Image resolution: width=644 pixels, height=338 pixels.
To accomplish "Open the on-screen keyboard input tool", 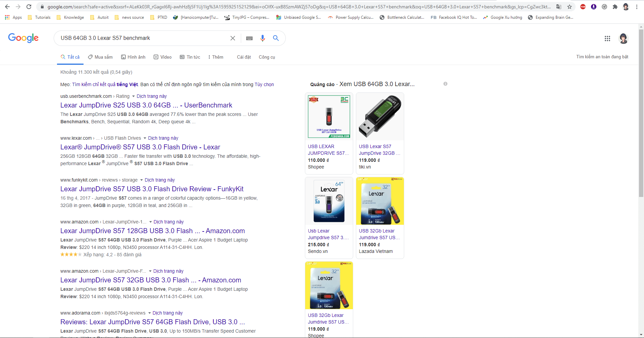I will 249,38.
